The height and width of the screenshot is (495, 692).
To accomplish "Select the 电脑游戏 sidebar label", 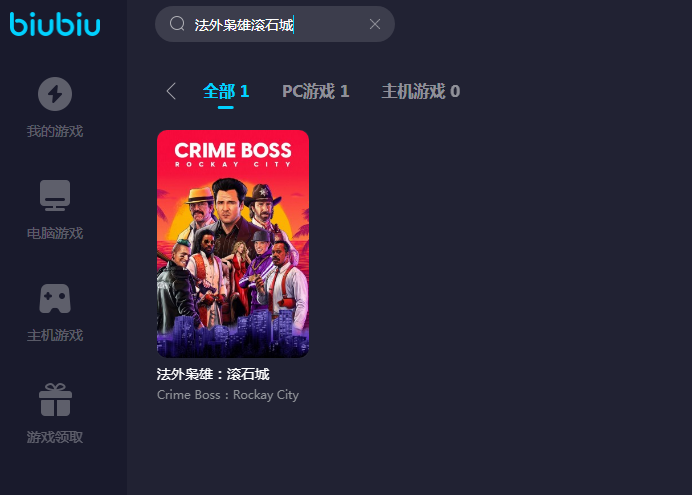I will click(55, 233).
